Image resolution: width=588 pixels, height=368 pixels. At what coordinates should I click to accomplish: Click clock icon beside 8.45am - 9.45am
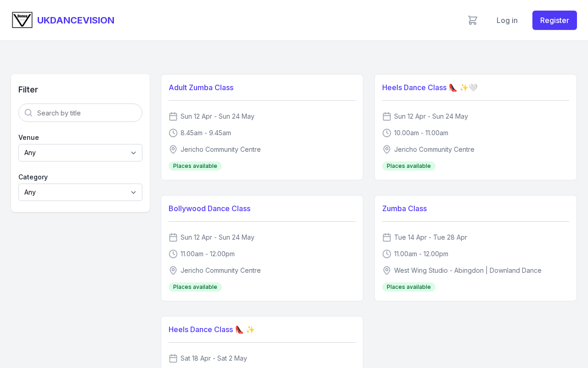[x=173, y=133]
